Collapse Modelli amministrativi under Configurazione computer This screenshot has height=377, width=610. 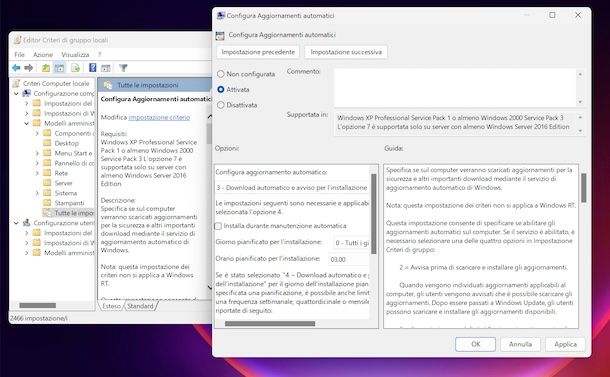[x=26, y=123]
